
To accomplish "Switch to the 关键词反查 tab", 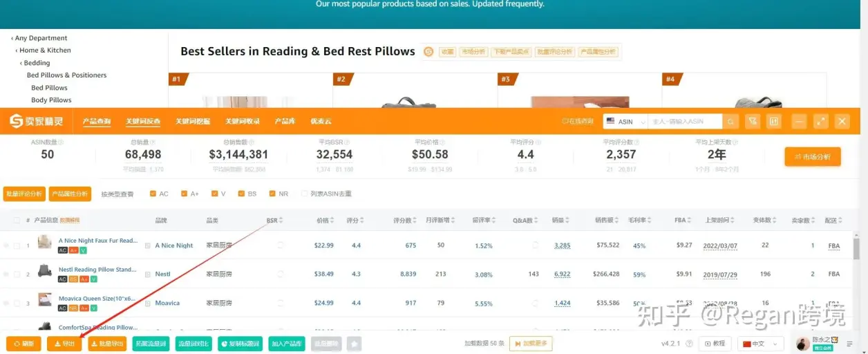I will (143, 122).
